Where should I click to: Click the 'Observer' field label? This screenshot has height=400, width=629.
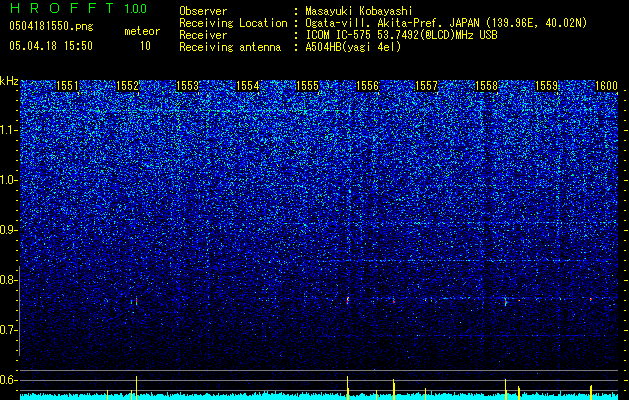(x=203, y=11)
